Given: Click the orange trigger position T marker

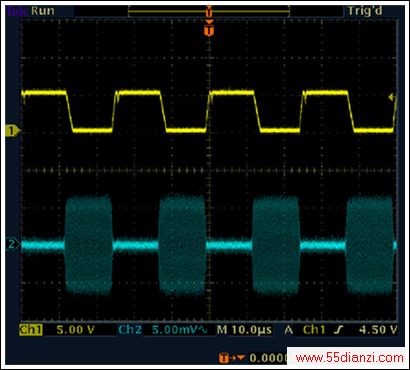Looking at the screenshot, I should click(x=209, y=31).
